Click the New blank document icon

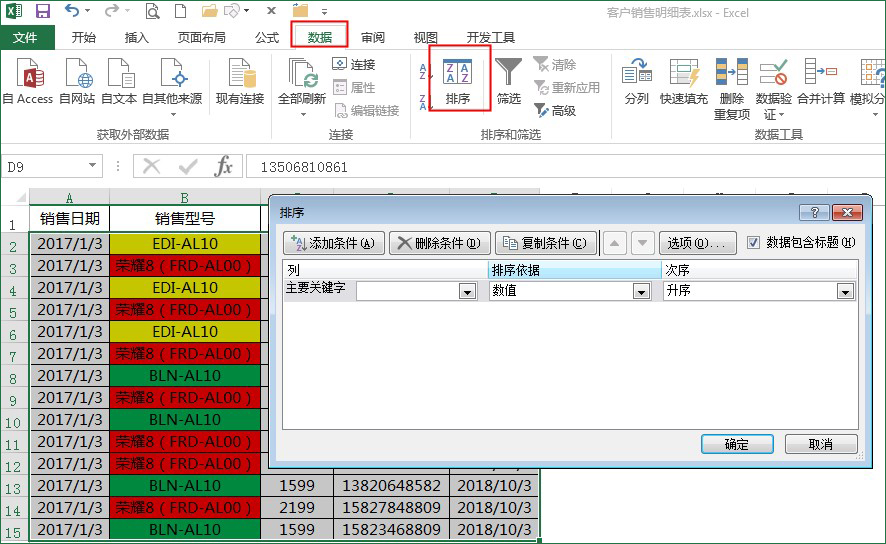click(180, 11)
